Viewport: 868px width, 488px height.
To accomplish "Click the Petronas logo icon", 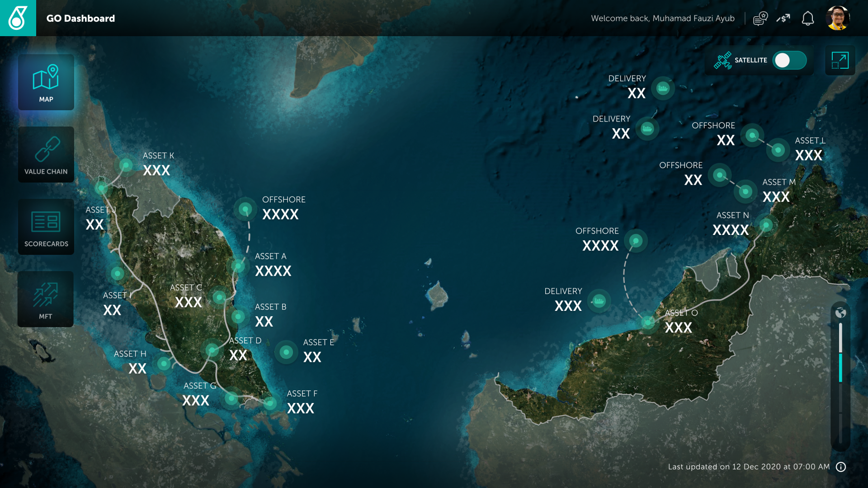I will (x=18, y=18).
